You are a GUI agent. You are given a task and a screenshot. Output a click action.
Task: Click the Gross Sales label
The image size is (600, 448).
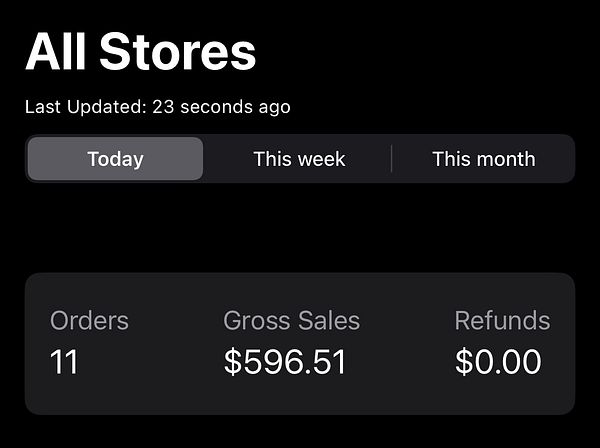tap(291, 321)
